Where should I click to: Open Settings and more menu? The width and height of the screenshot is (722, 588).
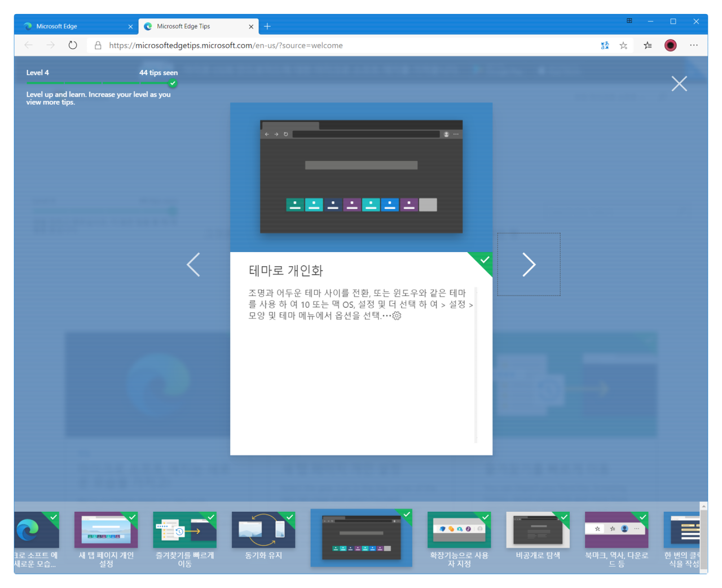click(x=694, y=45)
